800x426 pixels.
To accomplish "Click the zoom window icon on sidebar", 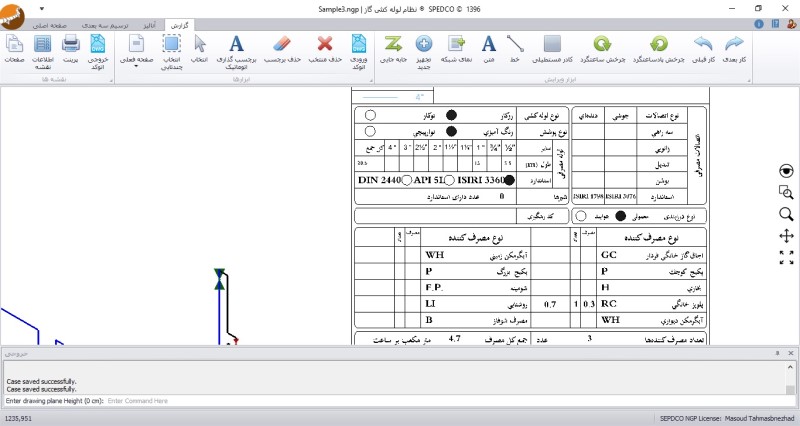I will coord(786,192).
